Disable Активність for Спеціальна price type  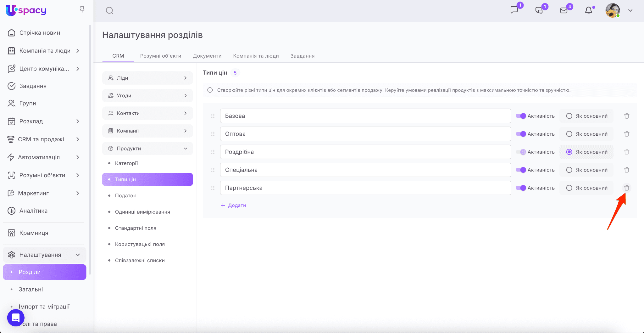pos(521,170)
